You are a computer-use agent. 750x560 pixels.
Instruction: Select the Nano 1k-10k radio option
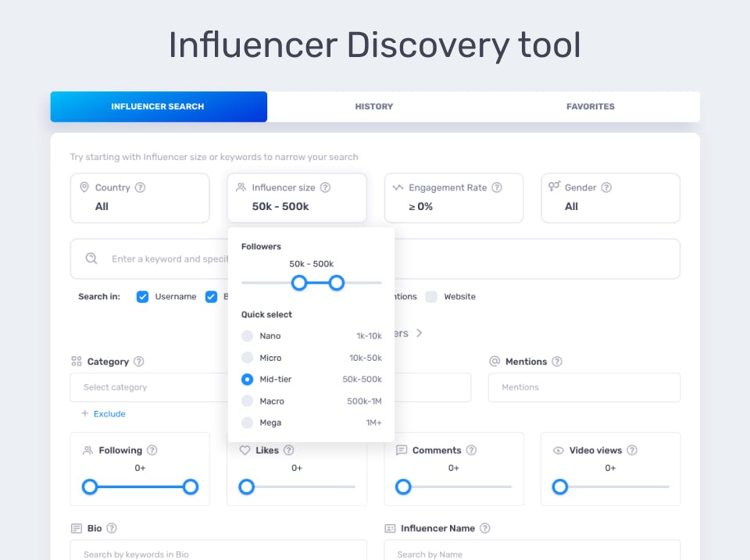[248, 336]
